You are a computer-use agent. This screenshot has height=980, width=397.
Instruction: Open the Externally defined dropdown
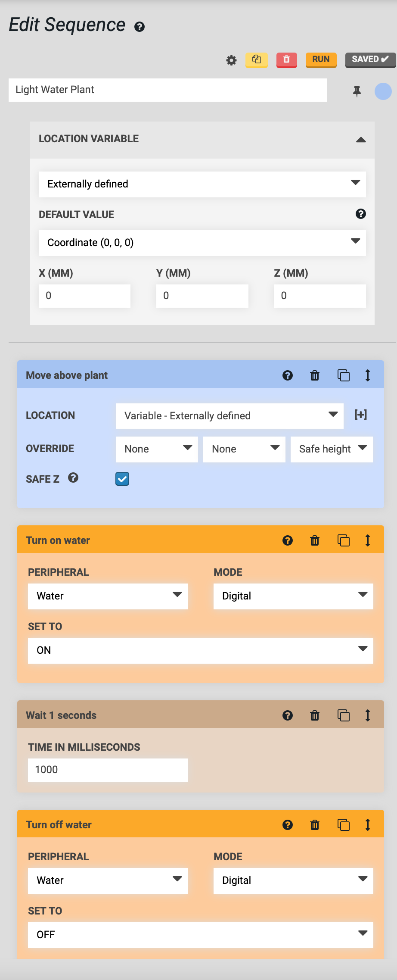[x=202, y=184]
